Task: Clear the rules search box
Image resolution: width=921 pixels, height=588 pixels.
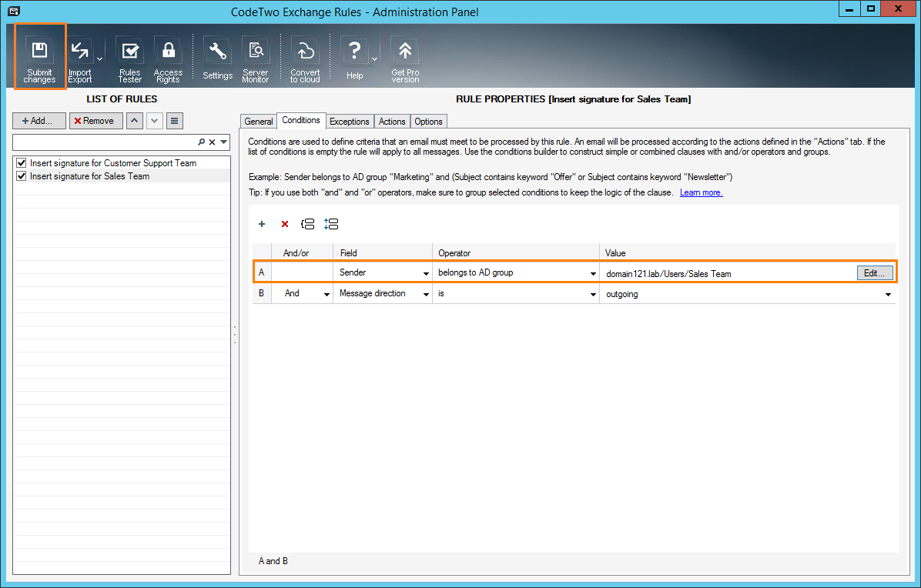Action: [213, 142]
